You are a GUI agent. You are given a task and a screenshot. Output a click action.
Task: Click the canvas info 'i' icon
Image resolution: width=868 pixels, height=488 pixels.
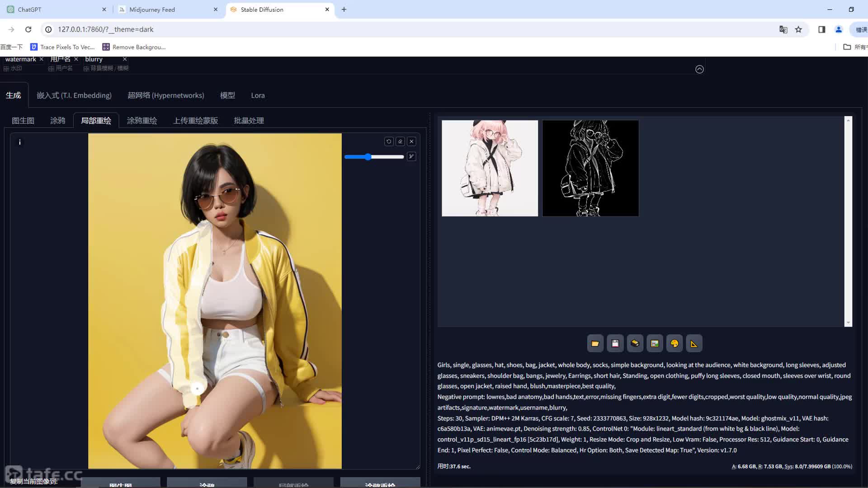click(19, 142)
